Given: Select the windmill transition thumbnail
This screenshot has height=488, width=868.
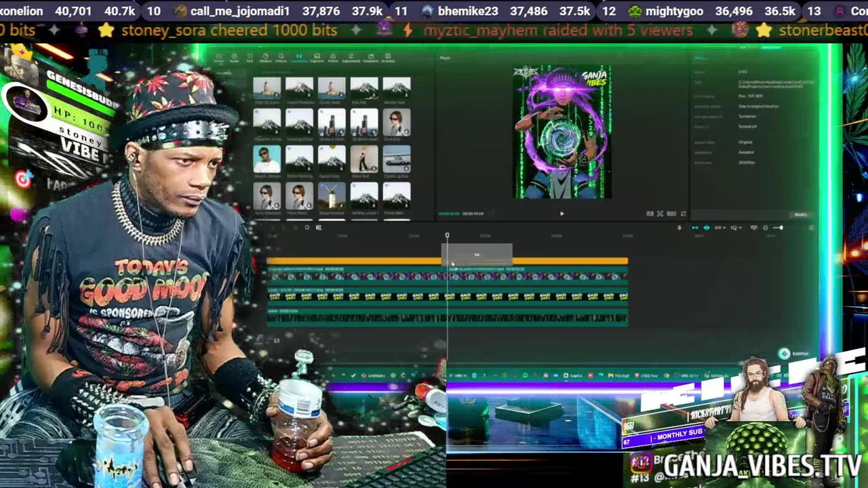Looking at the screenshot, I should pos(332,196).
